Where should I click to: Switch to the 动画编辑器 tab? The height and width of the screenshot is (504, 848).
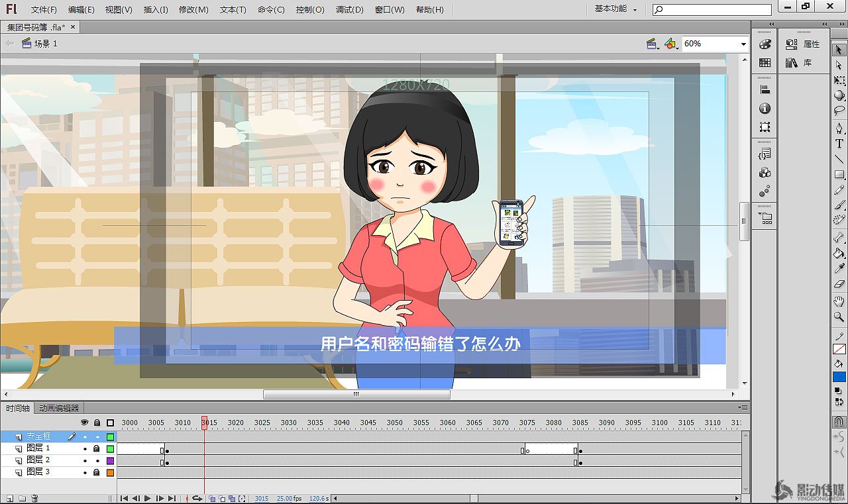click(x=59, y=409)
